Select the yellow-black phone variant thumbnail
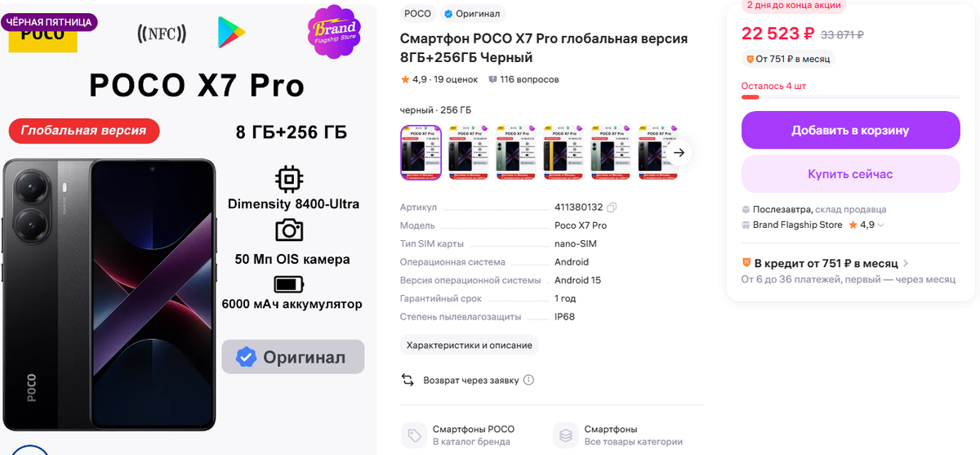 (x=563, y=152)
